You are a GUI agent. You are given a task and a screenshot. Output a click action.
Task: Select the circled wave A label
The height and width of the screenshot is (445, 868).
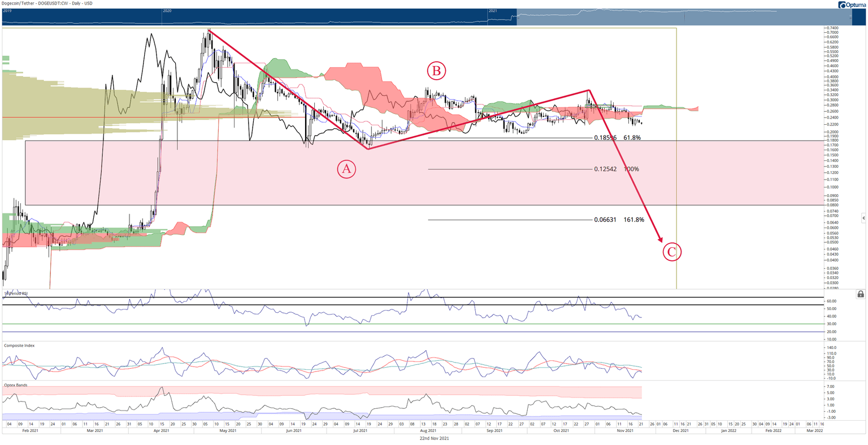pos(346,168)
